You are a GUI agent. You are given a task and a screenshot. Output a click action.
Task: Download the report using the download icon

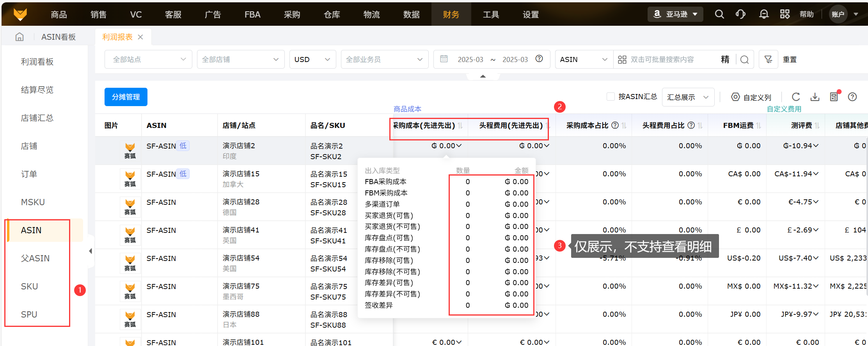coord(815,97)
